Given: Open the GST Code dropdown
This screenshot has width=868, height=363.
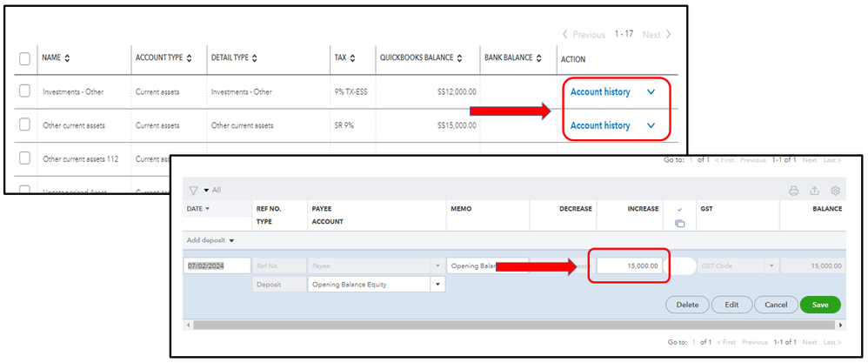Looking at the screenshot, I should coord(771,266).
